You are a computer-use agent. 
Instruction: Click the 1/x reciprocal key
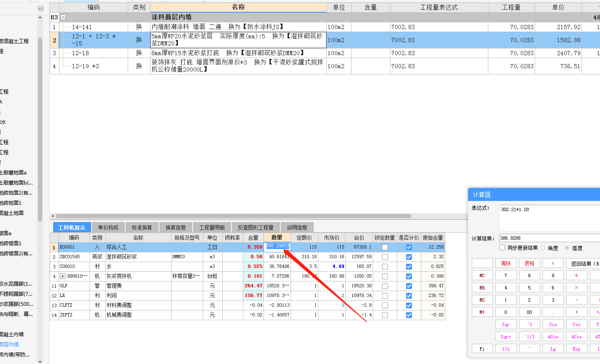click(506, 349)
